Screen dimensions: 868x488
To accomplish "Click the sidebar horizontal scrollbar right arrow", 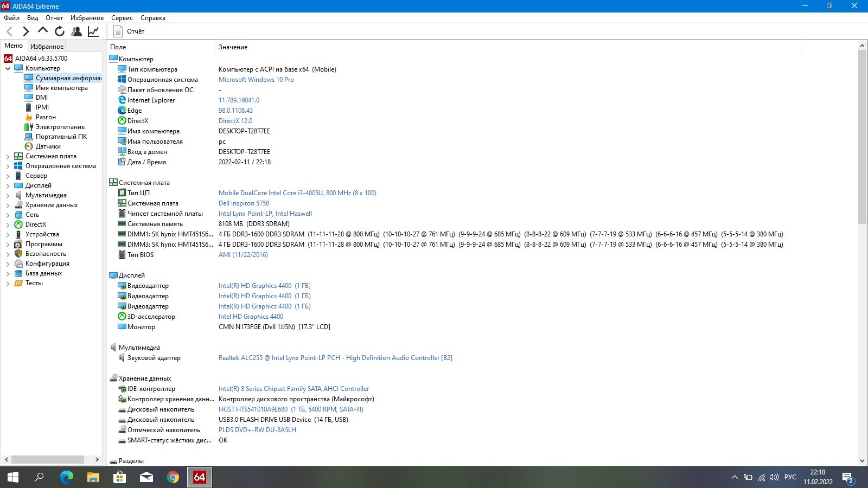I will (97, 459).
